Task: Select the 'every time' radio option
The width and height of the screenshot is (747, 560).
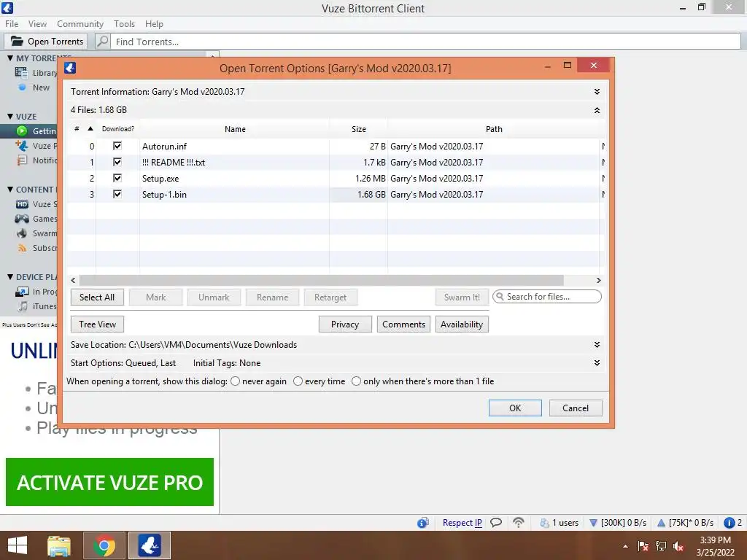Action: pyautogui.click(x=298, y=381)
